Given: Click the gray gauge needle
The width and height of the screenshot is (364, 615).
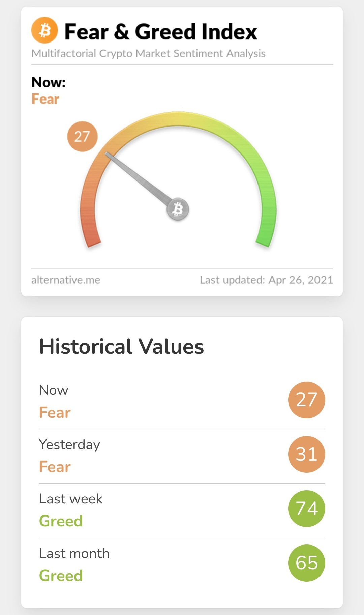Looking at the screenshot, I should pos(139,179).
